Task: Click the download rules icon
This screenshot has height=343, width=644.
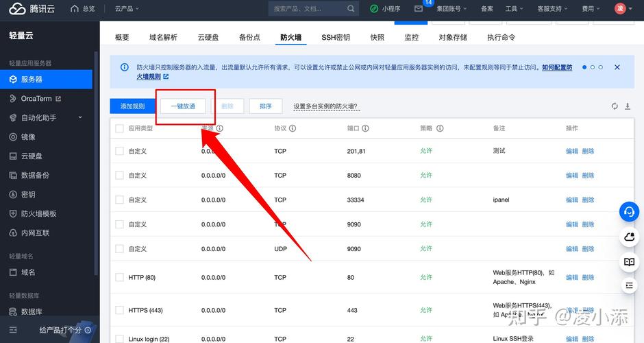Action: tap(628, 106)
